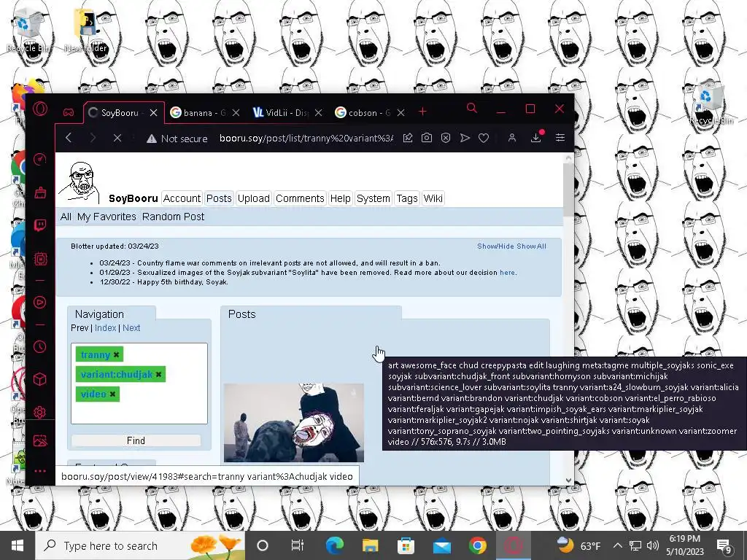Click the share page icon in address bar
This screenshot has width=747, height=560.
coord(408,138)
